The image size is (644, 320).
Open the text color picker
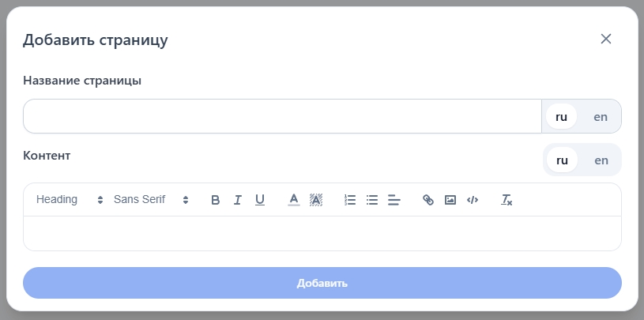pos(293,200)
